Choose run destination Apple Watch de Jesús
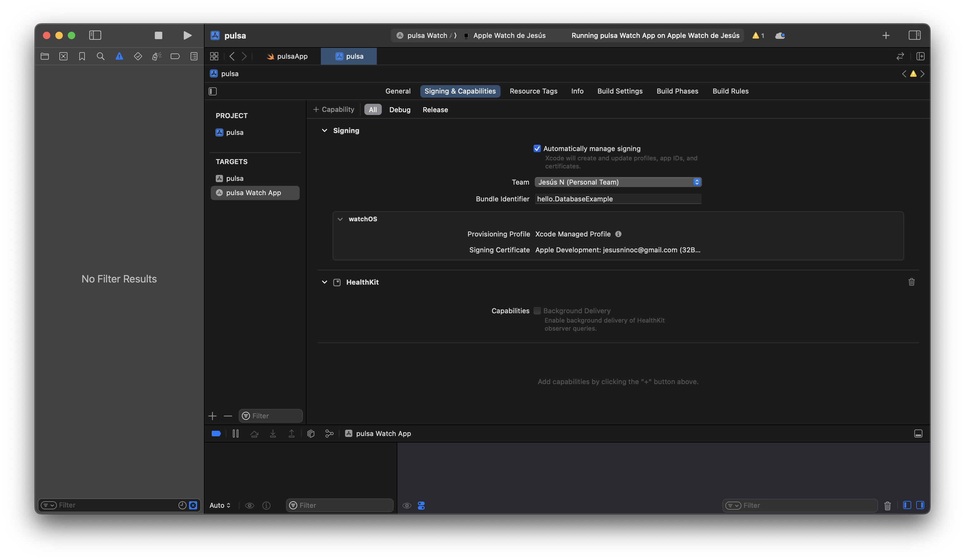This screenshot has height=560, width=965. point(505,36)
